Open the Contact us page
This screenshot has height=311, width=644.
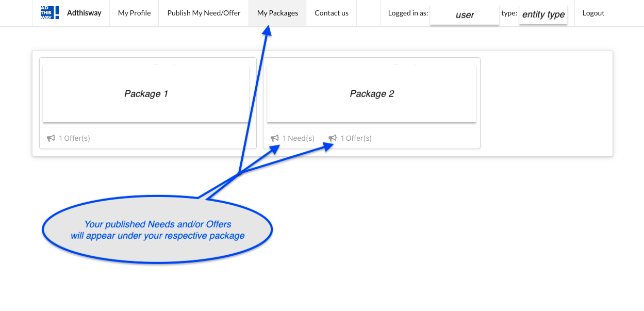coord(332,13)
